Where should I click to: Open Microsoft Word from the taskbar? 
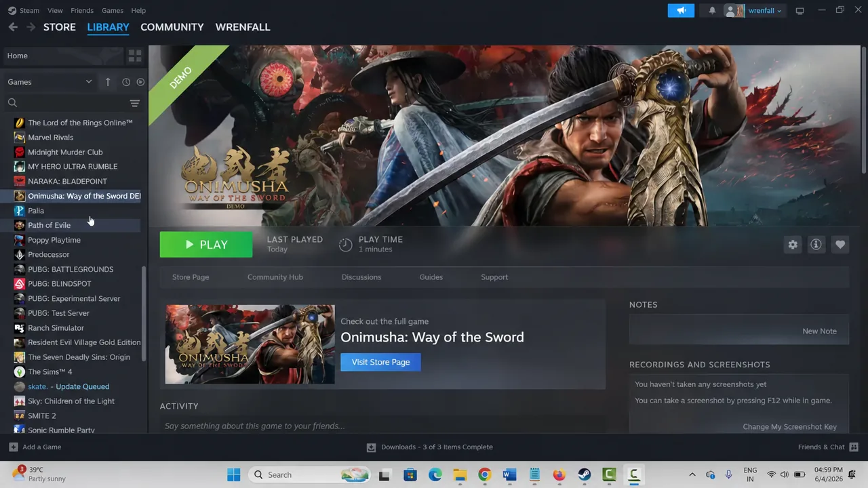[x=509, y=475]
